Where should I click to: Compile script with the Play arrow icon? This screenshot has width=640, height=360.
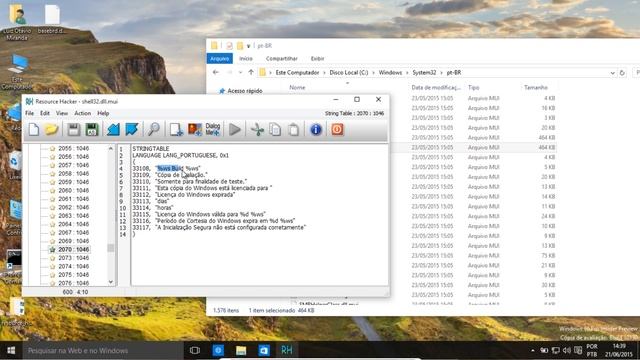click(x=235, y=130)
